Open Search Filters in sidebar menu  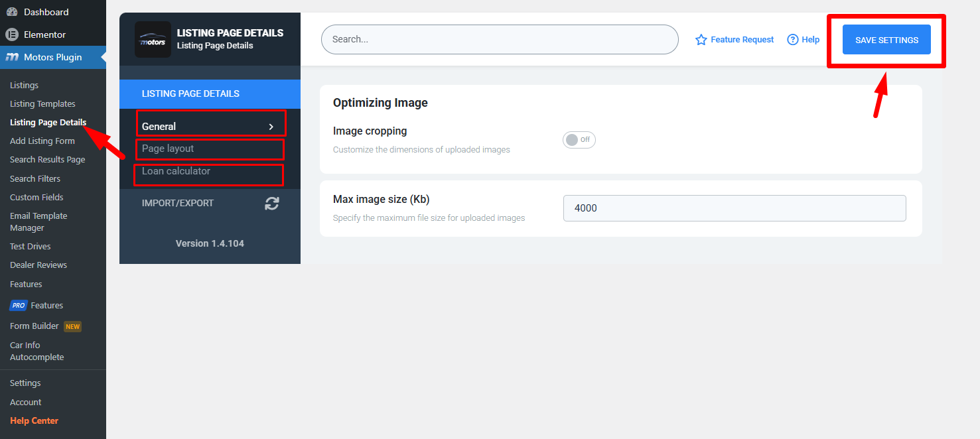(35, 178)
